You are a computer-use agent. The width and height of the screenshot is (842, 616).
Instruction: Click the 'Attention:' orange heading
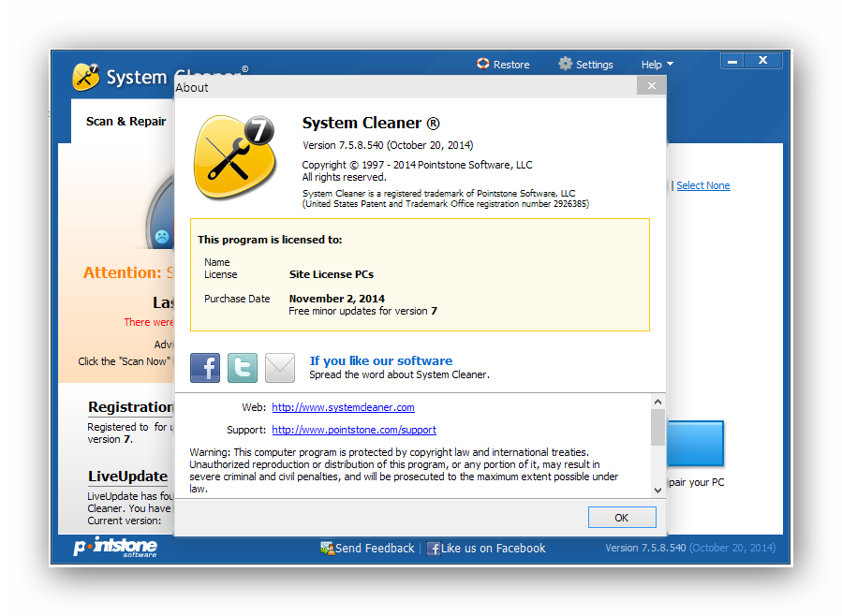click(122, 272)
